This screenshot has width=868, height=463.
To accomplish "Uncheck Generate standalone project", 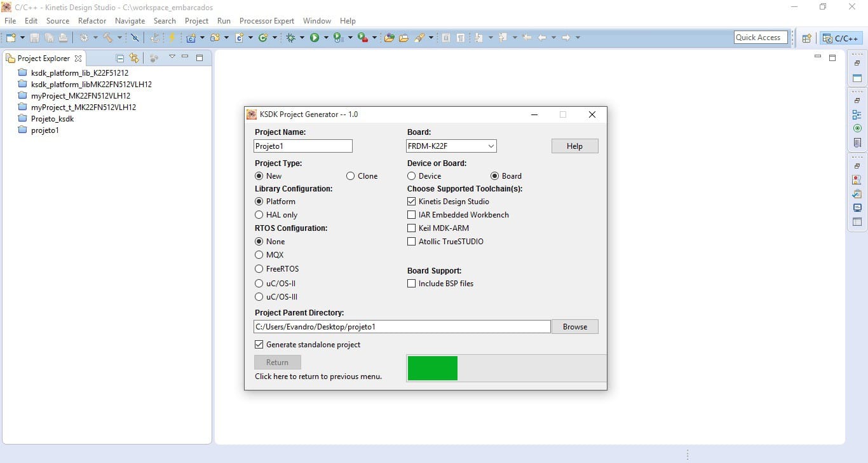I will coord(259,345).
